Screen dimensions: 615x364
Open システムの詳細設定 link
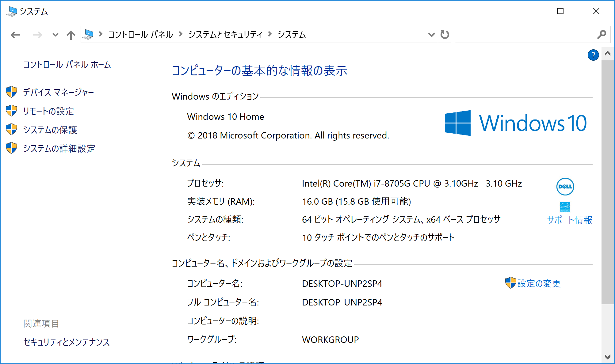tap(59, 149)
